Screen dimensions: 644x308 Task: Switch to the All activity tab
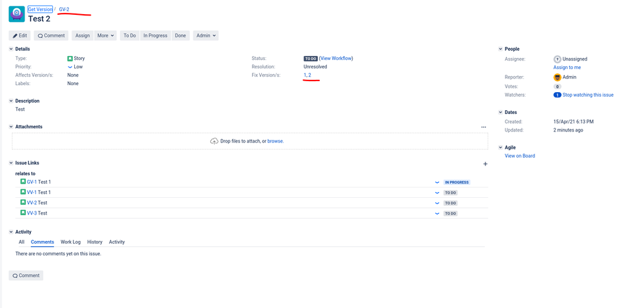click(21, 242)
